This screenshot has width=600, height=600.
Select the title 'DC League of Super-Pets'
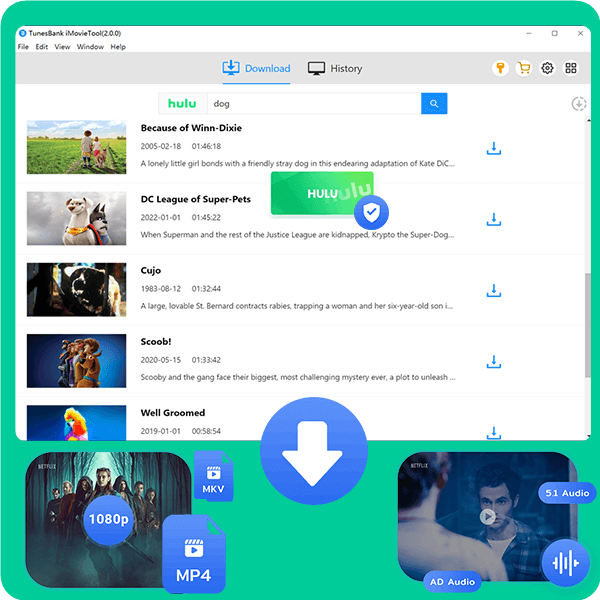click(196, 199)
